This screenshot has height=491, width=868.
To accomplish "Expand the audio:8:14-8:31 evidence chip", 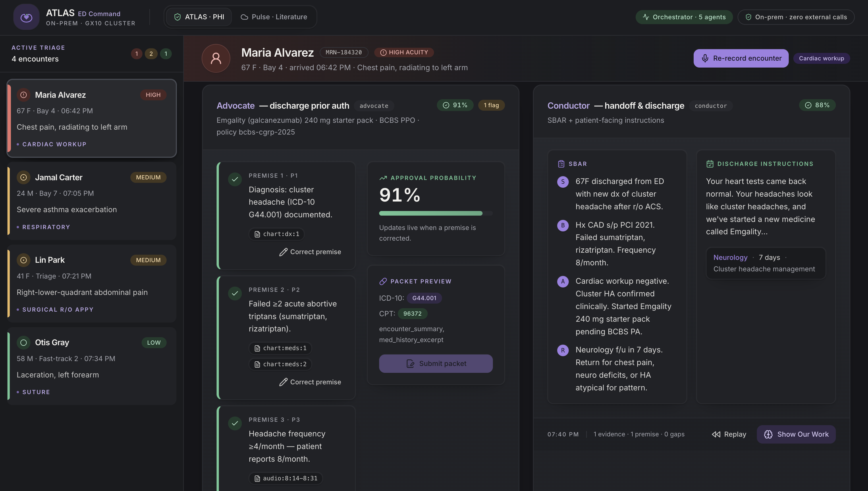I will [x=286, y=478].
